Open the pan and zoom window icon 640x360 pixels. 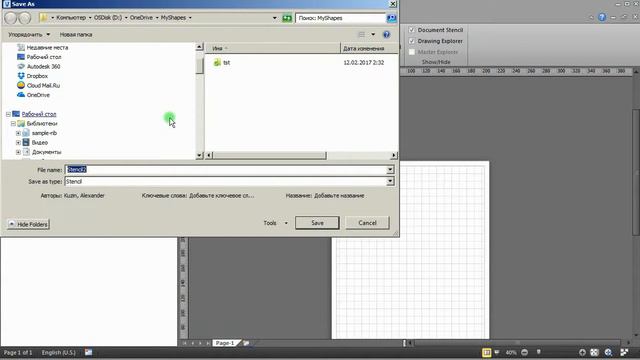pyautogui.click(x=609, y=352)
